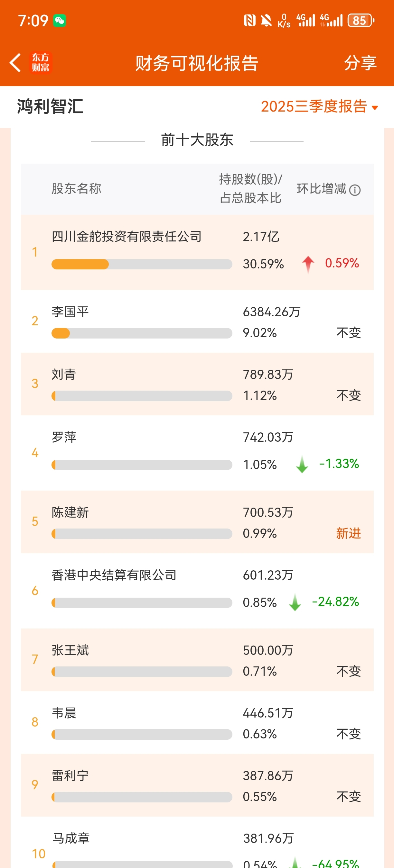Screen dimensions: 394x868
Task: Tap the red up arrow for 四川金舵投资
Action: pos(308,264)
